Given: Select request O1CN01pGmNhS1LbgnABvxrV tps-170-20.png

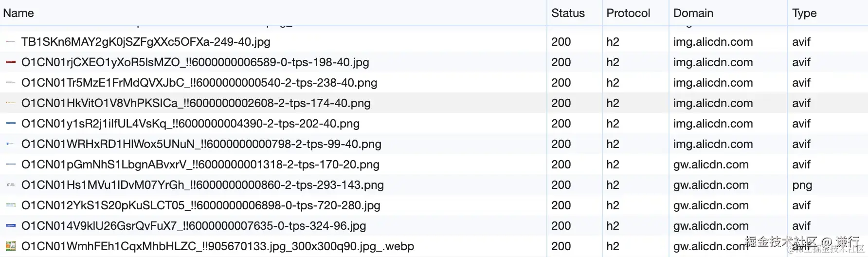Looking at the screenshot, I should point(200,165).
